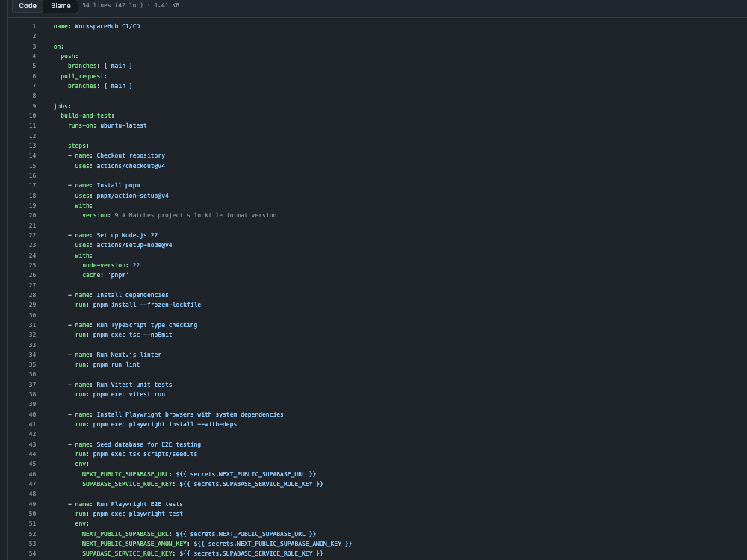This screenshot has width=747, height=560.
Task: Click 'pnpm exec vitest run' command
Action: tap(129, 394)
